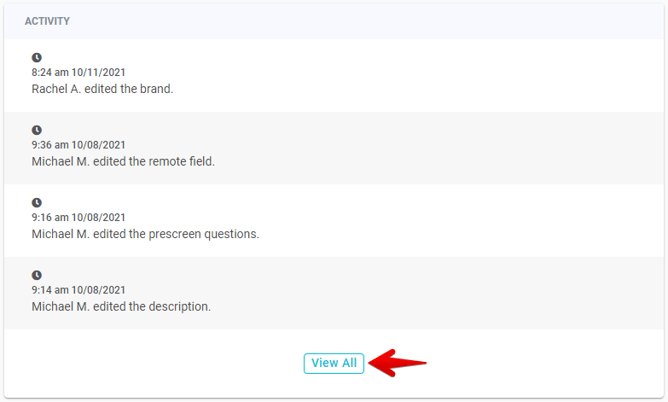
Task: Select the 9:36 am 10/08/2021 timestamp
Action: point(78,145)
